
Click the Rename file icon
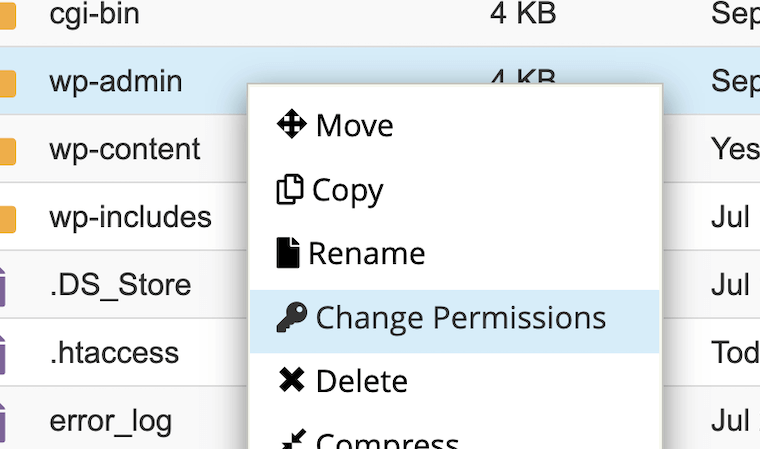[288, 253]
